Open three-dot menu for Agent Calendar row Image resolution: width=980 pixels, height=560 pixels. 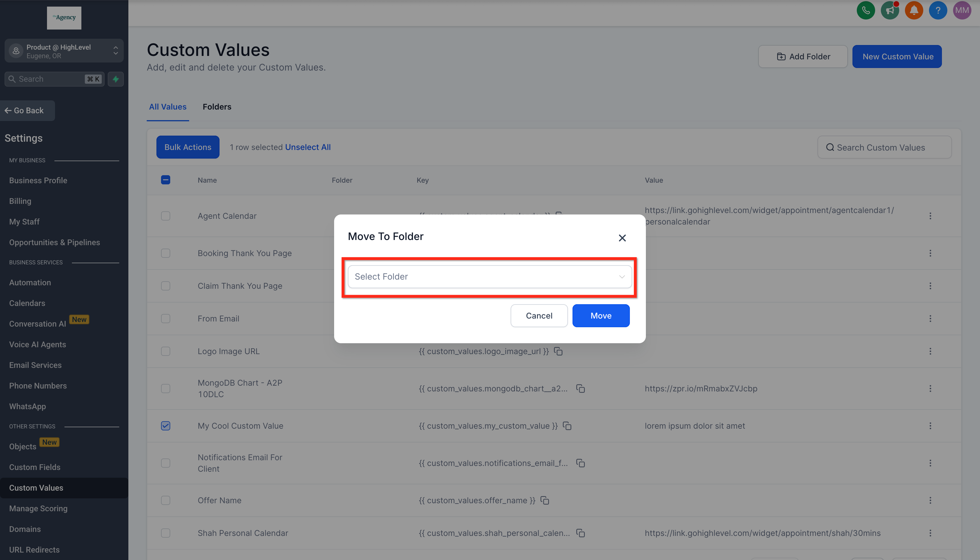(930, 216)
